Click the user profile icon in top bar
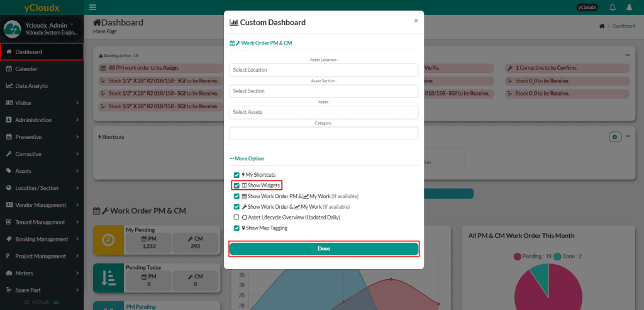 [x=630, y=8]
